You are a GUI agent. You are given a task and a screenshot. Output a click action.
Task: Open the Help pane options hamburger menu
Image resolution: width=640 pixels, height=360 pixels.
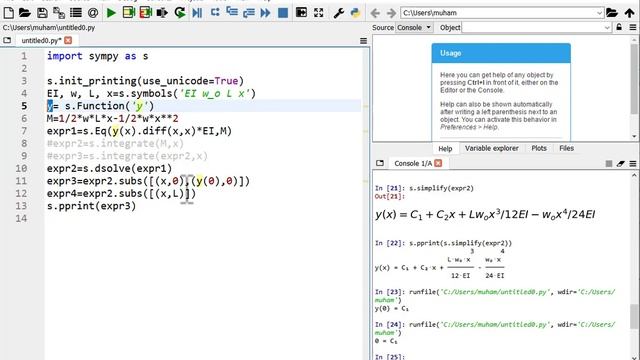pyautogui.click(x=633, y=27)
